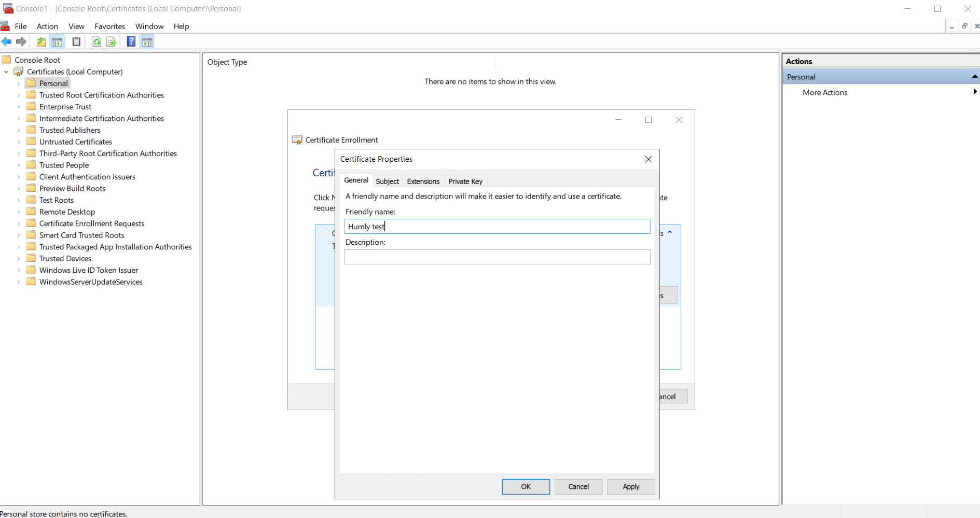Expand the Enterprise Trust node
Viewport: 980px width, 518px height.
point(19,107)
